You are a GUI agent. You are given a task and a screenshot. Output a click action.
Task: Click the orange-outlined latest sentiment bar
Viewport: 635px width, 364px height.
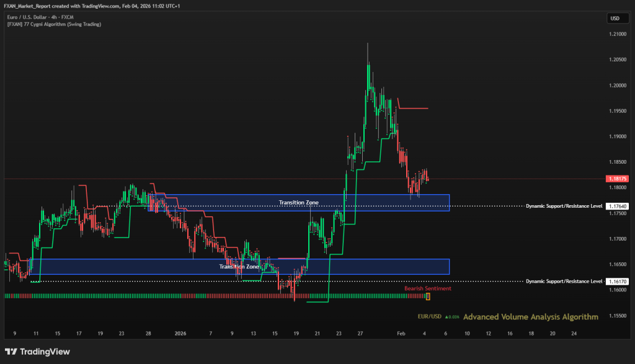click(x=428, y=296)
